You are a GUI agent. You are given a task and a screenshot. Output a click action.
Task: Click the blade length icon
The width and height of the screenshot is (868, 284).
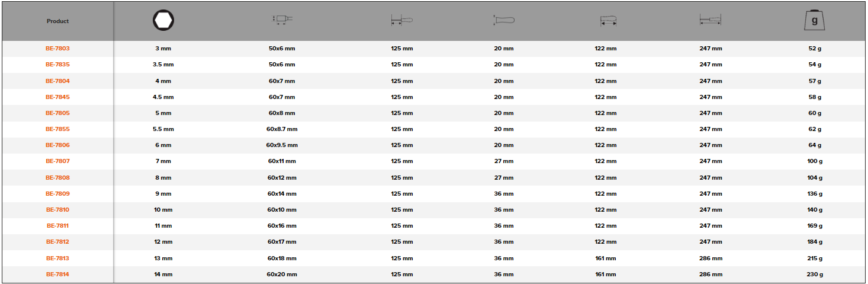[x=401, y=21]
